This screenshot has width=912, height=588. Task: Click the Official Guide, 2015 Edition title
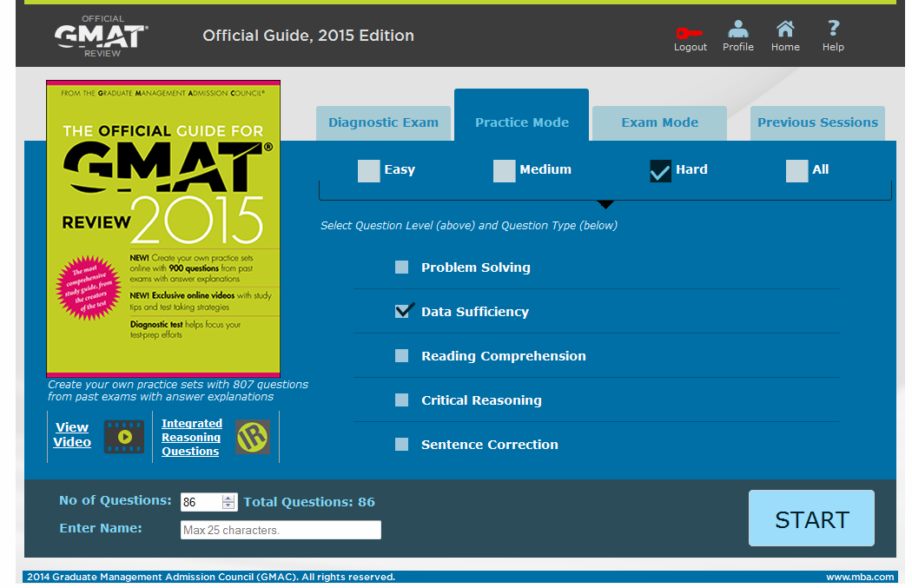pyautogui.click(x=308, y=36)
